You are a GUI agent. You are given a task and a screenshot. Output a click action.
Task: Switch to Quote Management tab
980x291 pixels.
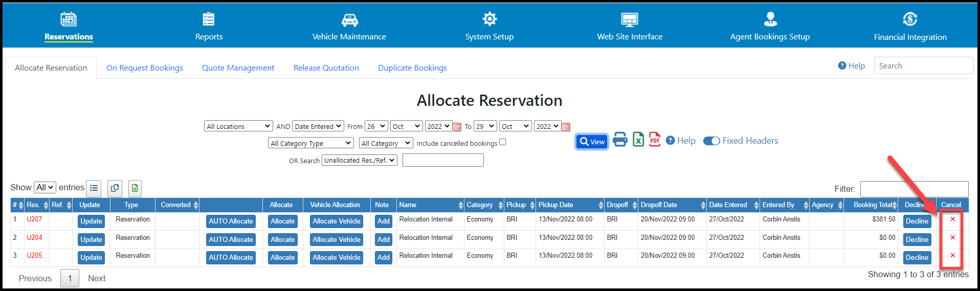(x=238, y=68)
